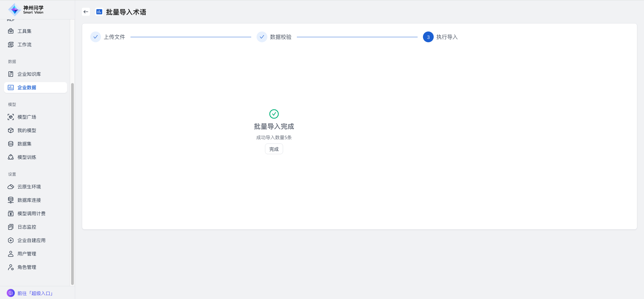Image resolution: width=644 pixels, height=299 pixels.
Task: Click the 模型广场 icon
Action: tap(11, 117)
